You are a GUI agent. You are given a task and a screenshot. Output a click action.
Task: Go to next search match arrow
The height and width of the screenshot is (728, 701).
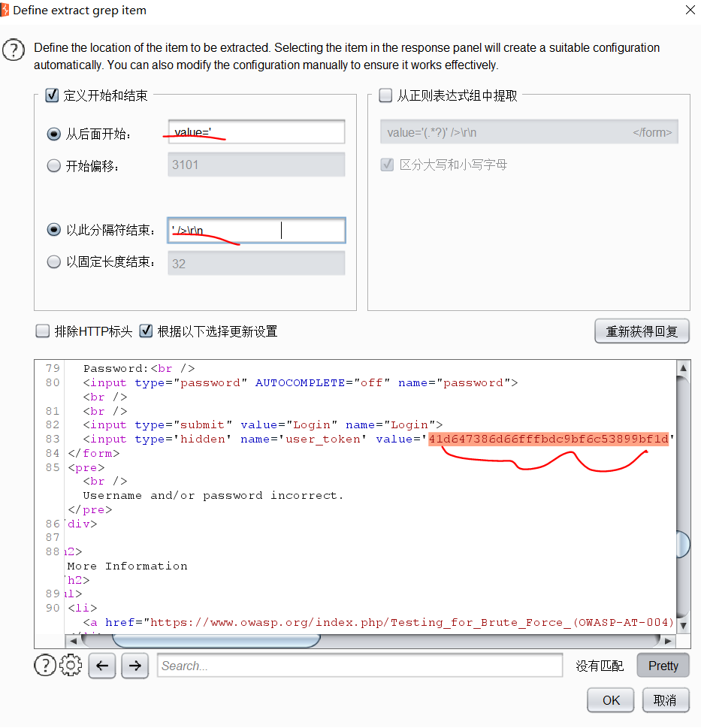(x=135, y=666)
